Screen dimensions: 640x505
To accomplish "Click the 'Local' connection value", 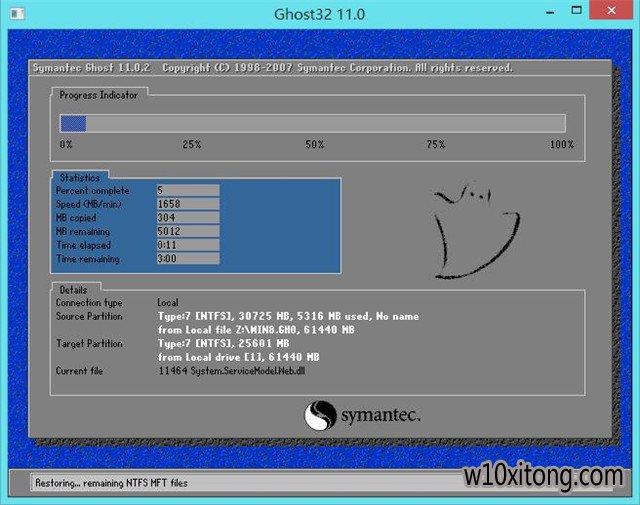I will coord(168,303).
